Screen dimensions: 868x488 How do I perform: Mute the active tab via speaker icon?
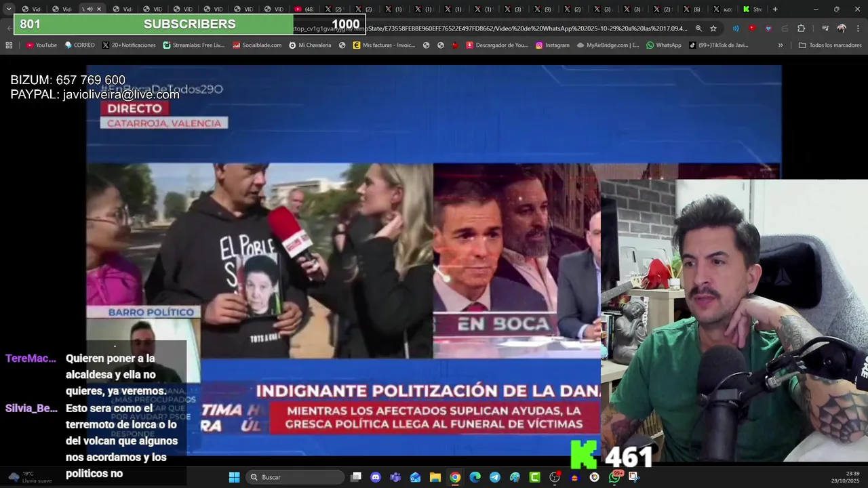coord(90,9)
